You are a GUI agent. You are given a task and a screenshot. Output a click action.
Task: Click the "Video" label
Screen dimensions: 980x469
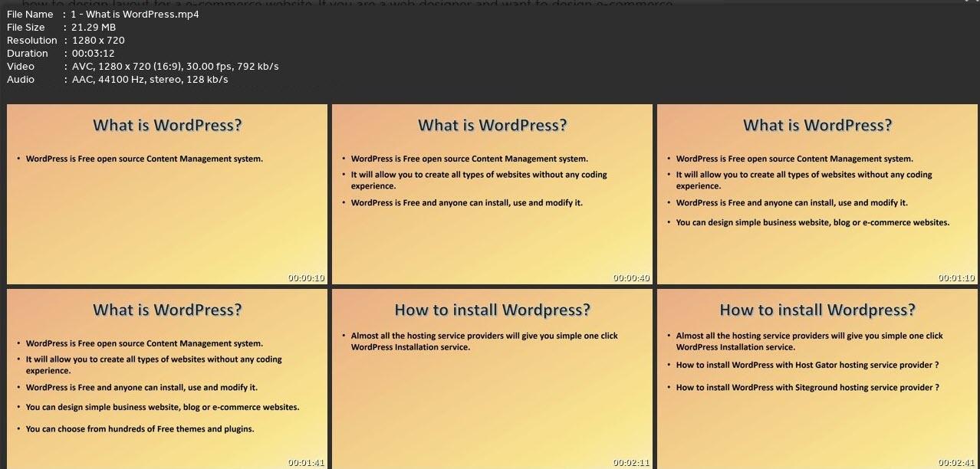coord(21,66)
